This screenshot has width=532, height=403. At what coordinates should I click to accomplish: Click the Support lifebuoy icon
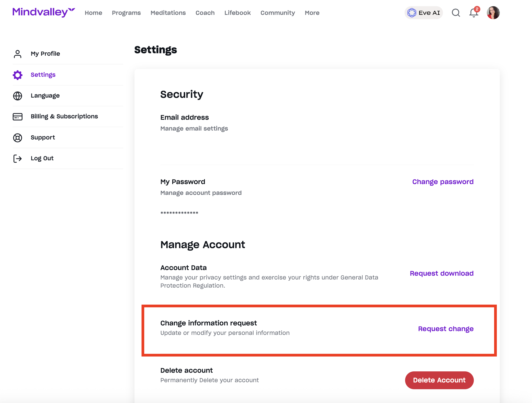[18, 138]
